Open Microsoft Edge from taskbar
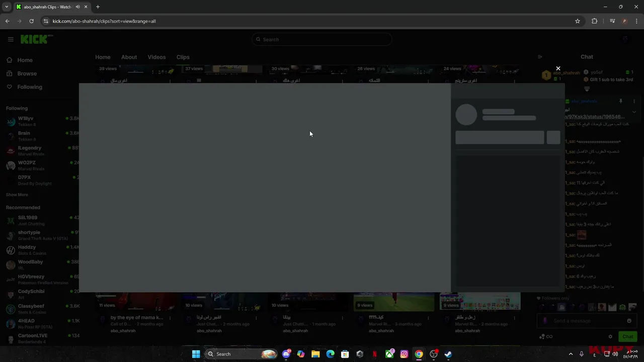This screenshot has height=362, width=644. coord(330,354)
